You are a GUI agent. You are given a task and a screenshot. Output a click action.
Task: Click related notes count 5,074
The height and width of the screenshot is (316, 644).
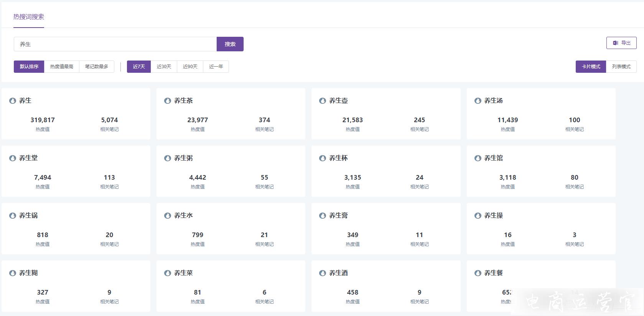pos(109,120)
